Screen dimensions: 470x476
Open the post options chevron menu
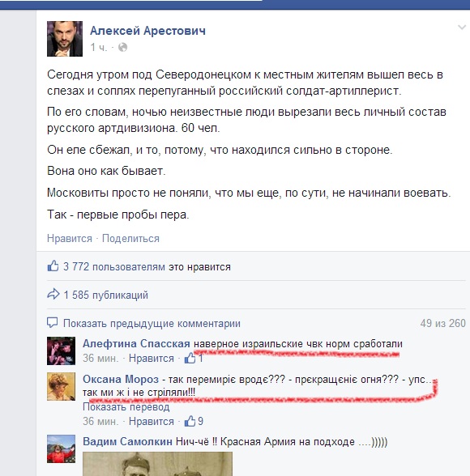462,28
